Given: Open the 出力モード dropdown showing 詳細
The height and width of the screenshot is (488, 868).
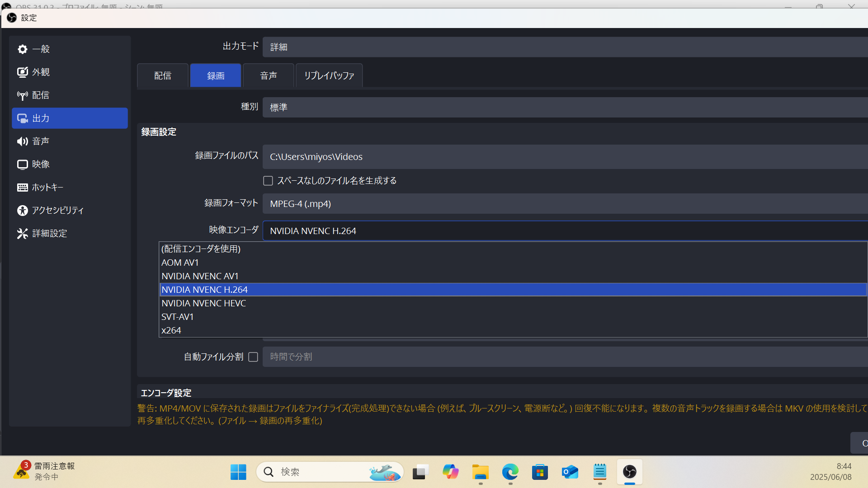Looking at the screenshot, I should 565,47.
